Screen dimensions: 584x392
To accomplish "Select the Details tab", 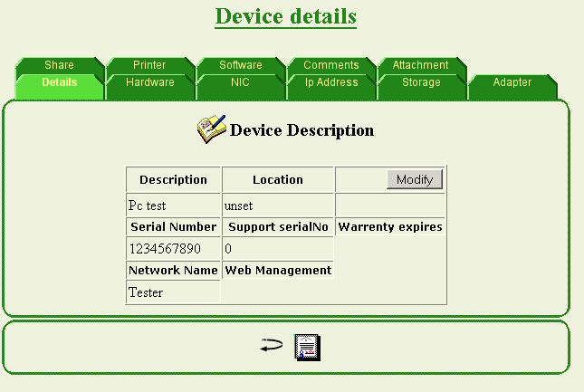I will pos(59,82).
